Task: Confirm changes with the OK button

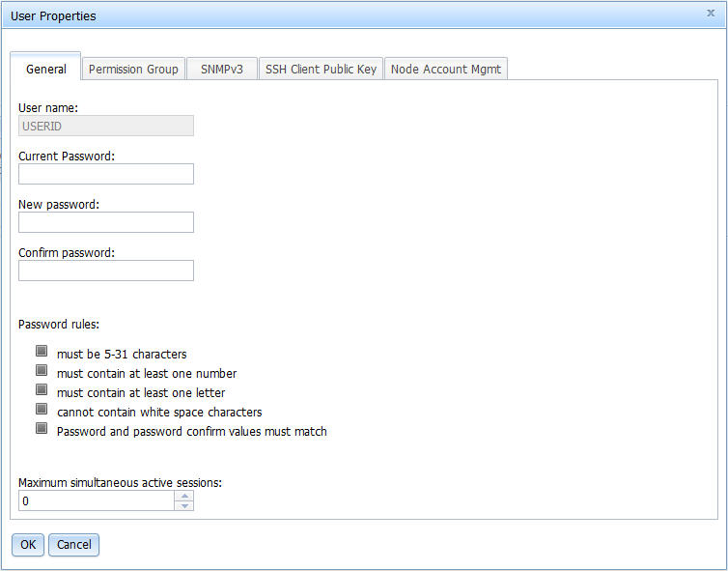Action: tap(28, 545)
